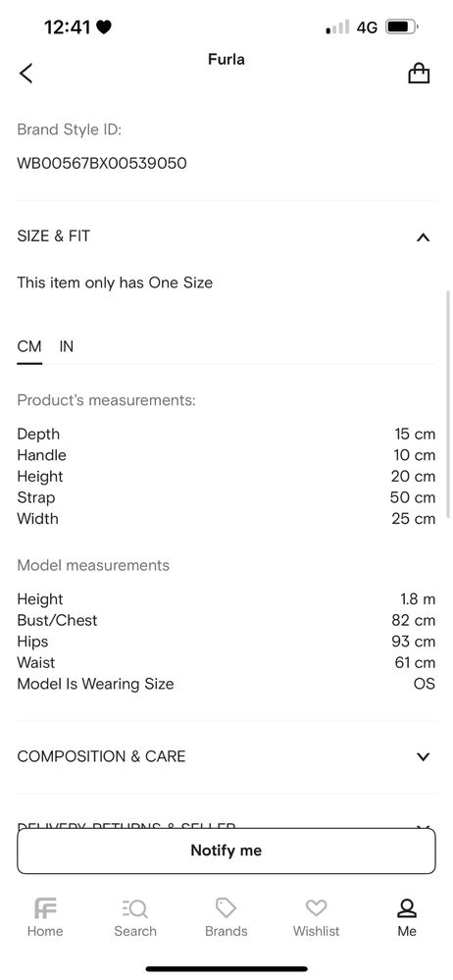Select the CM measurements tab
The image size is (453, 980).
coord(29,347)
